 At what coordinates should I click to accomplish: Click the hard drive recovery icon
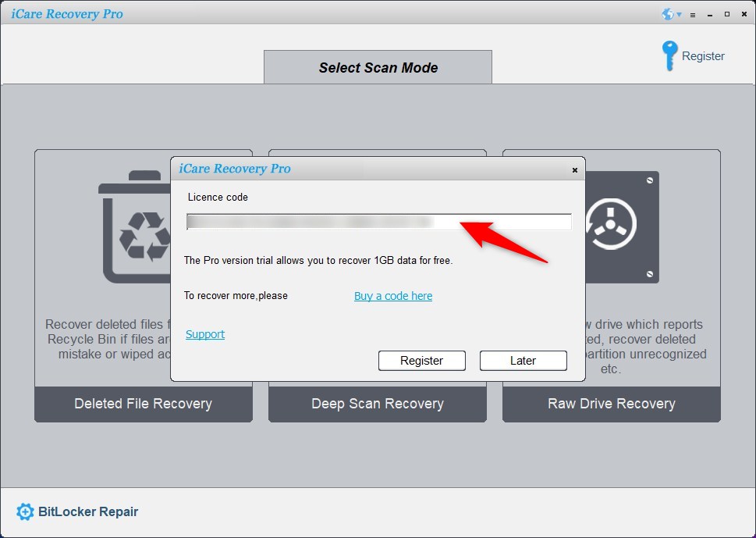[x=622, y=226]
